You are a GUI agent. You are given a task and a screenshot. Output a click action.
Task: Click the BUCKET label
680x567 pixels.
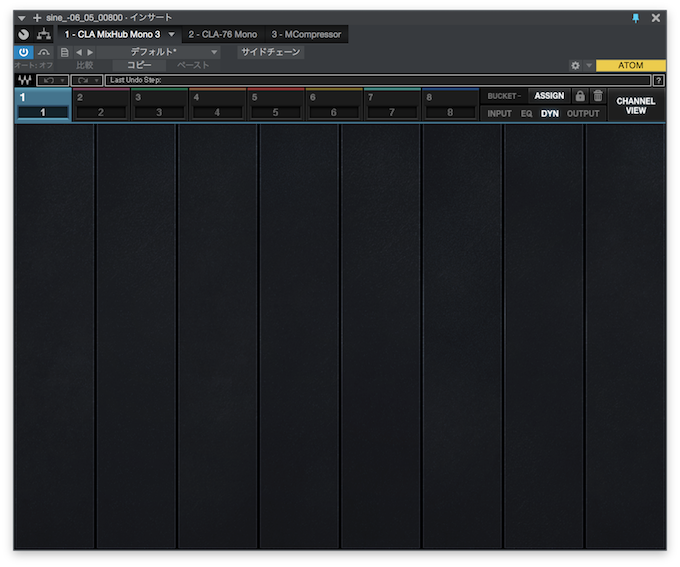(x=504, y=96)
